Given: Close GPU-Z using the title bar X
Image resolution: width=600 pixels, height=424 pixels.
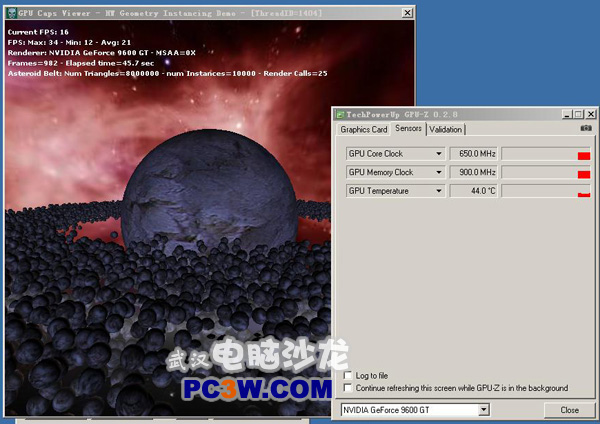Looking at the screenshot, I should [589, 114].
